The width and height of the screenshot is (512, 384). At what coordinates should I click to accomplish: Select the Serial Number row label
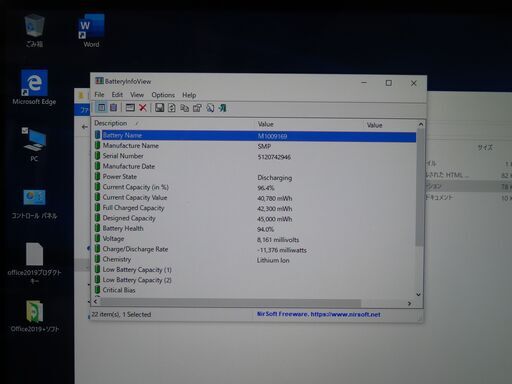[123, 156]
